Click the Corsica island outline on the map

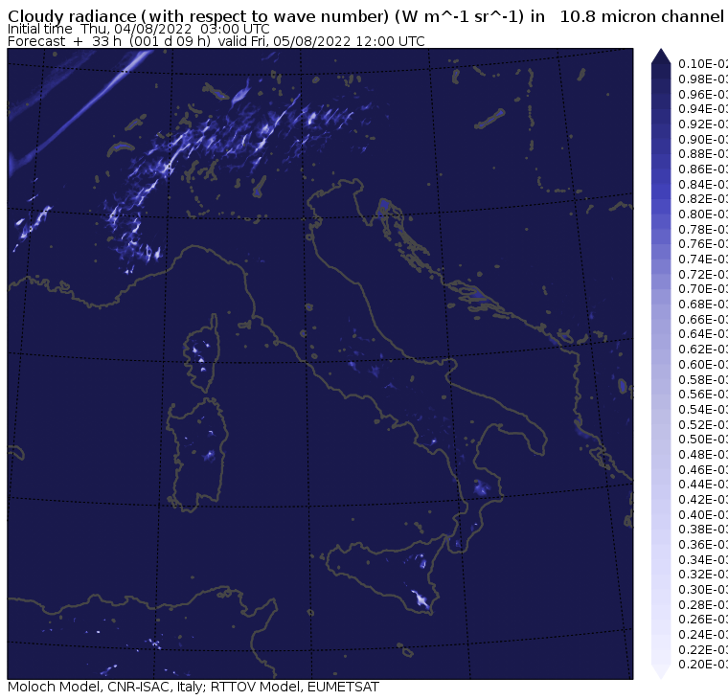coord(201,353)
